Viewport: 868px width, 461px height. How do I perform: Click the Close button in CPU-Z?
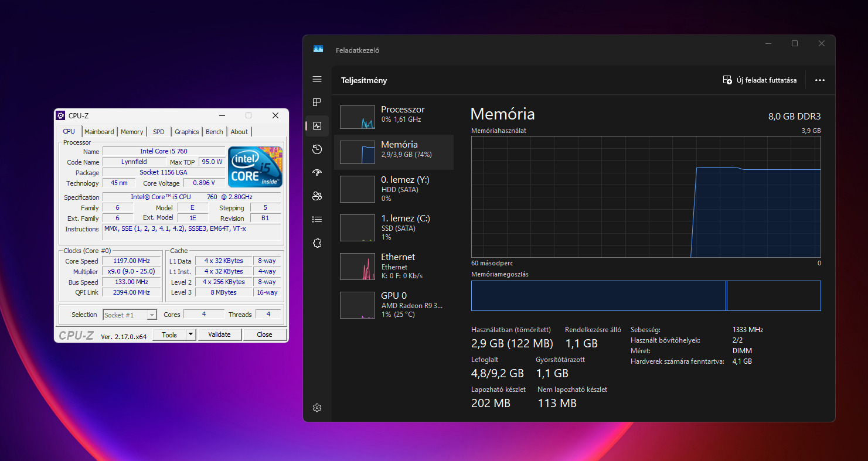(x=264, y=334)
